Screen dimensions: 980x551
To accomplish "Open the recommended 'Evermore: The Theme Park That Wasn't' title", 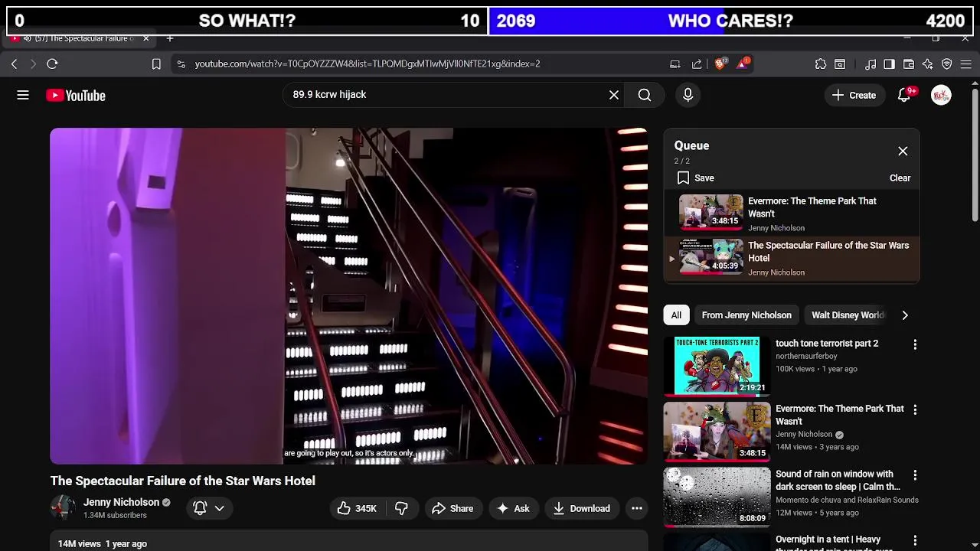I will coord(840,415).
